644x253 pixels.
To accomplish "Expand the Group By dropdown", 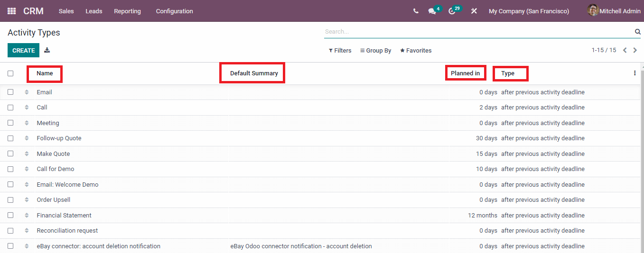I will pyautogui.click(x=375, y=51).
